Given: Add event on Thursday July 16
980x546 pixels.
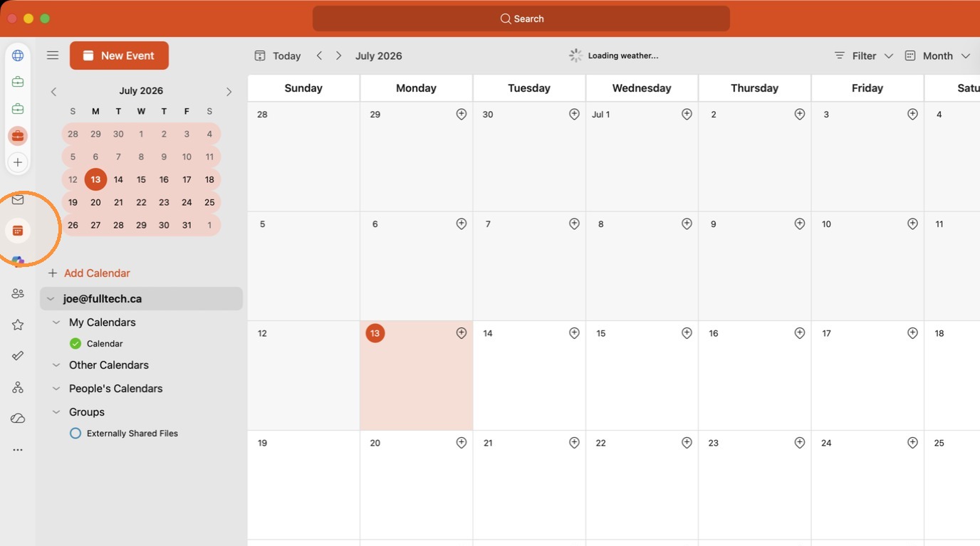Looking at the screenshot, I should click(x=800, y=332).
